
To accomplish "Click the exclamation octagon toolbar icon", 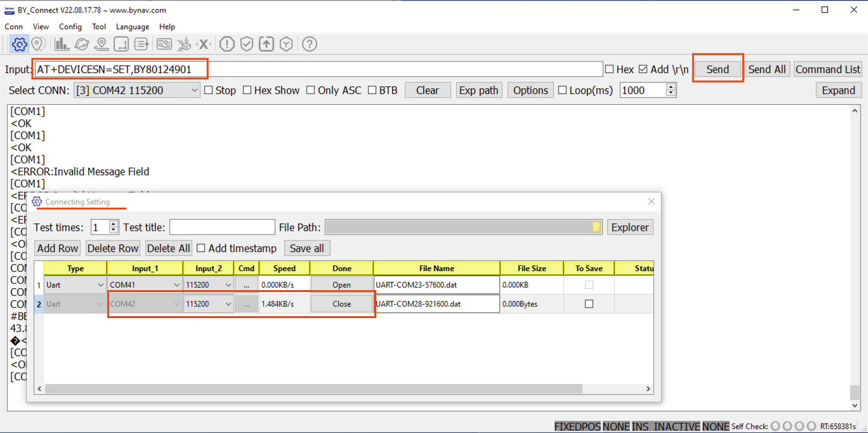I will pos(227,44).
